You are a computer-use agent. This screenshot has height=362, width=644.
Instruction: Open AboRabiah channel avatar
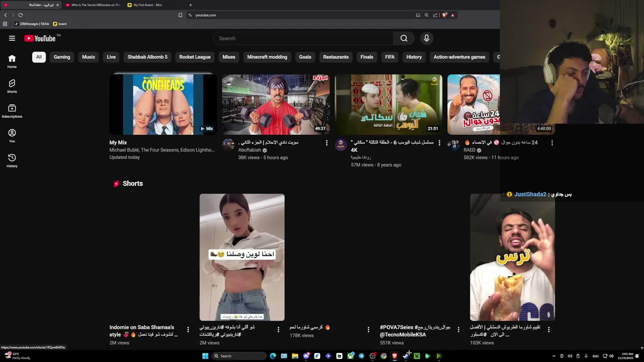pos(228,145)
